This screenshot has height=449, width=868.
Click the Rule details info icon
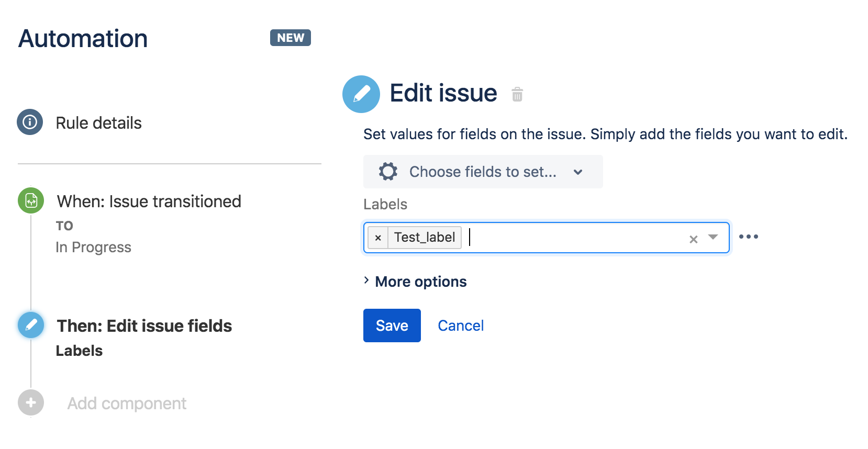pos(30,122)
